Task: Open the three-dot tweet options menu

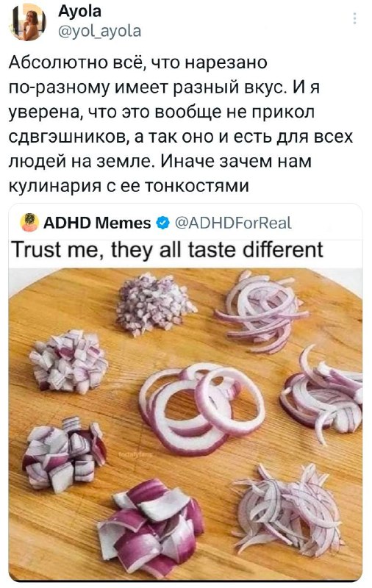Action: pyautogui.click(x=355, y=18)
